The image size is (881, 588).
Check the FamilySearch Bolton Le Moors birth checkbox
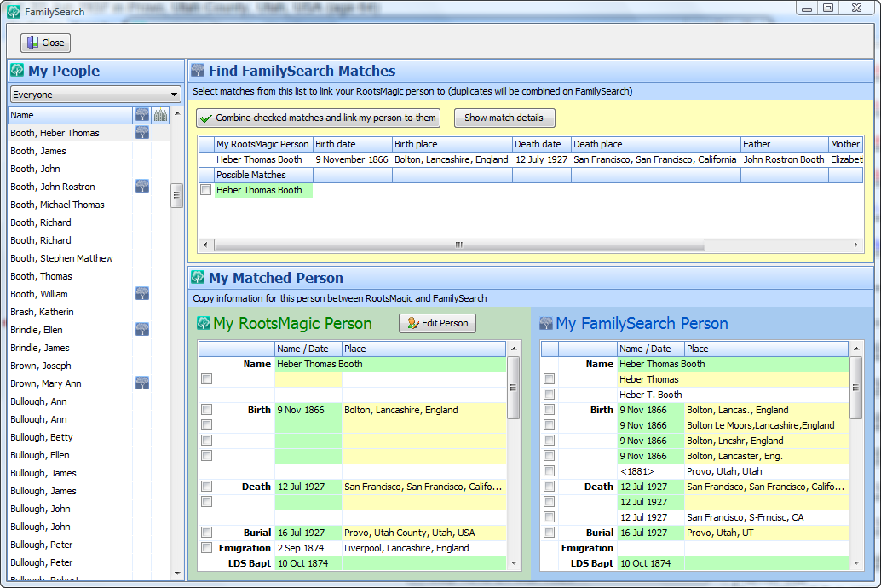click(550, 425)
